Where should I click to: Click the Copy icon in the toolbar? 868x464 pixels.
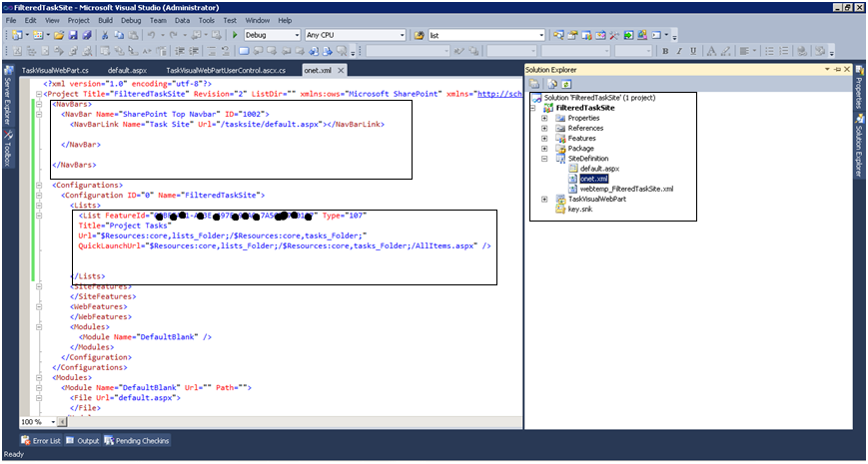[x=119, y=35]
